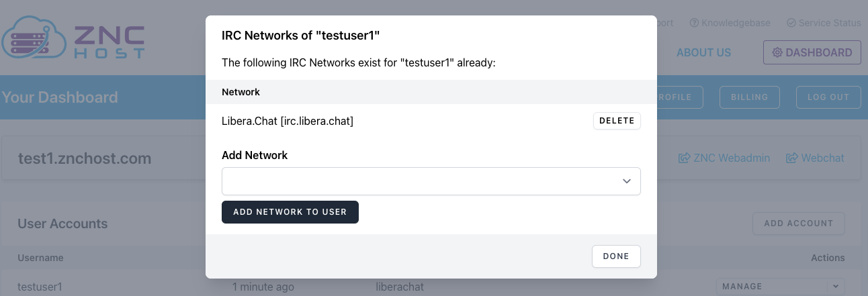
Task: Expand the Add Network dropdown chevron
Action: tap(626, 181)
